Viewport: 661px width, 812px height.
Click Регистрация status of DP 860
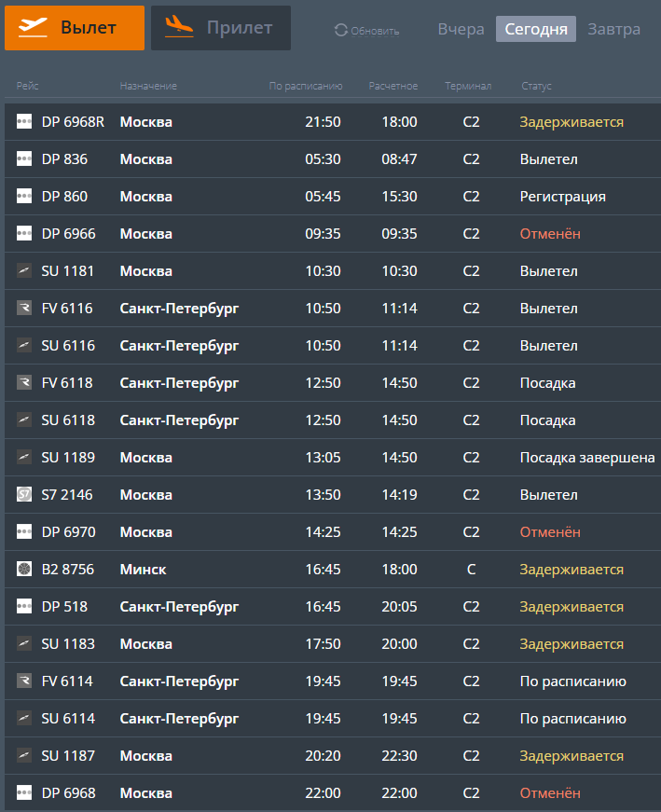562,197
